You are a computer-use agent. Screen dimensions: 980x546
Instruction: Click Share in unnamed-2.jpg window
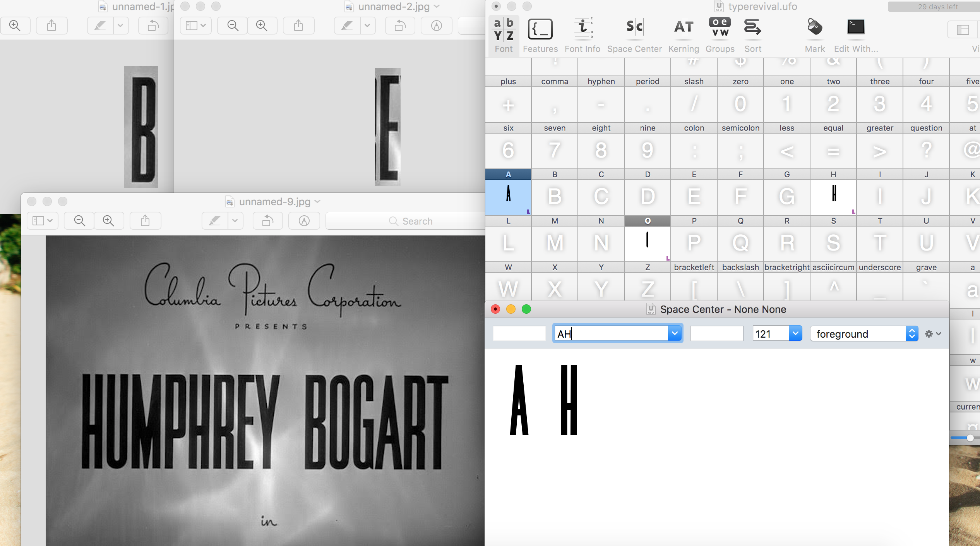click(x=298, y=26)
